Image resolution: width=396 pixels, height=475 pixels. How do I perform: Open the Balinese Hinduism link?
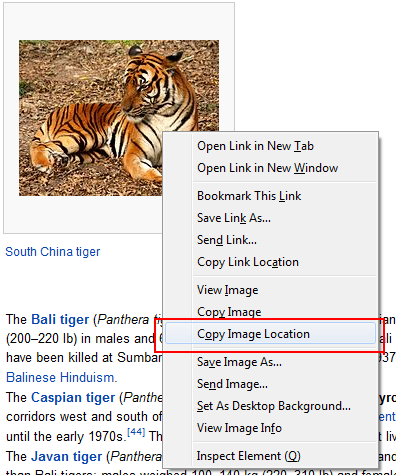[x=62, y=378]
